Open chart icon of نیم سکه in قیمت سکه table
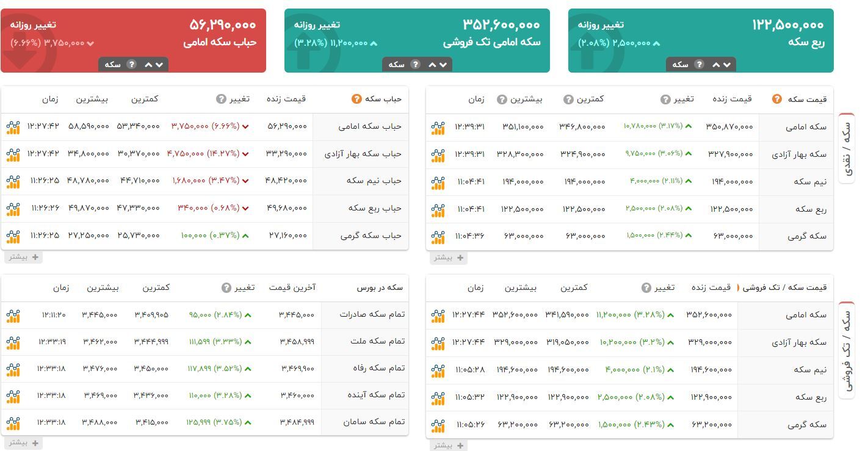Screen dimensions: 868x451 point(438,182)
